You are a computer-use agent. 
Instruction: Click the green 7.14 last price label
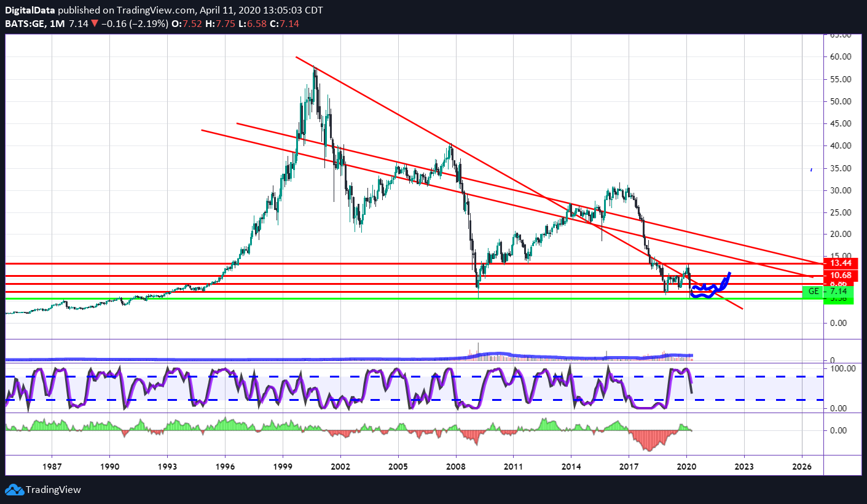840,292
